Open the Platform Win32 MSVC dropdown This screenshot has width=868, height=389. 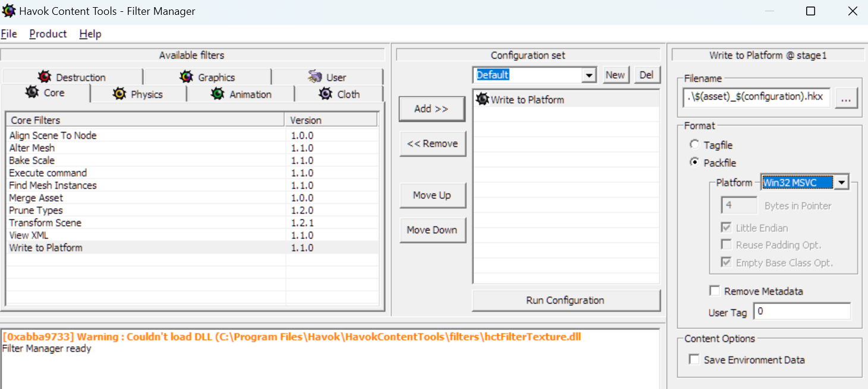point(841,183)
